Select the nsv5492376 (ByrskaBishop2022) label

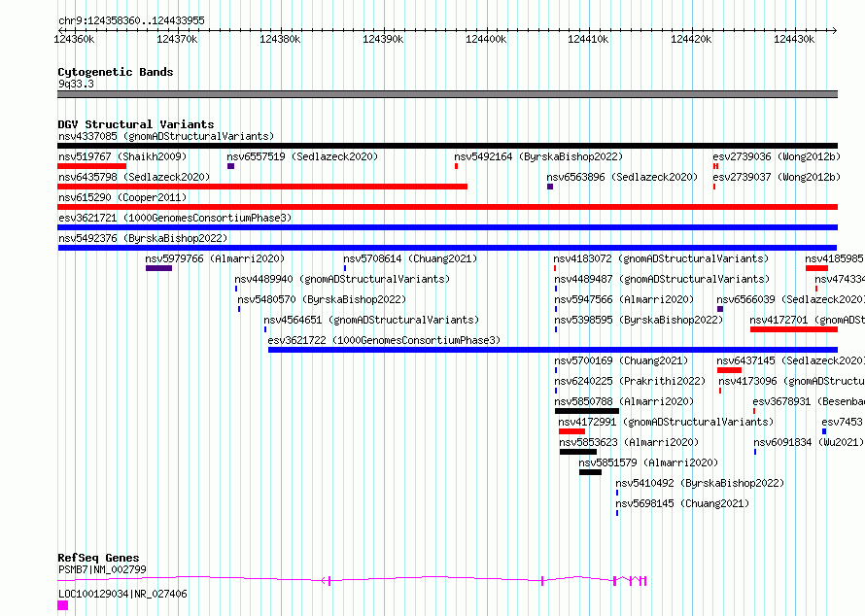(143, 238)
